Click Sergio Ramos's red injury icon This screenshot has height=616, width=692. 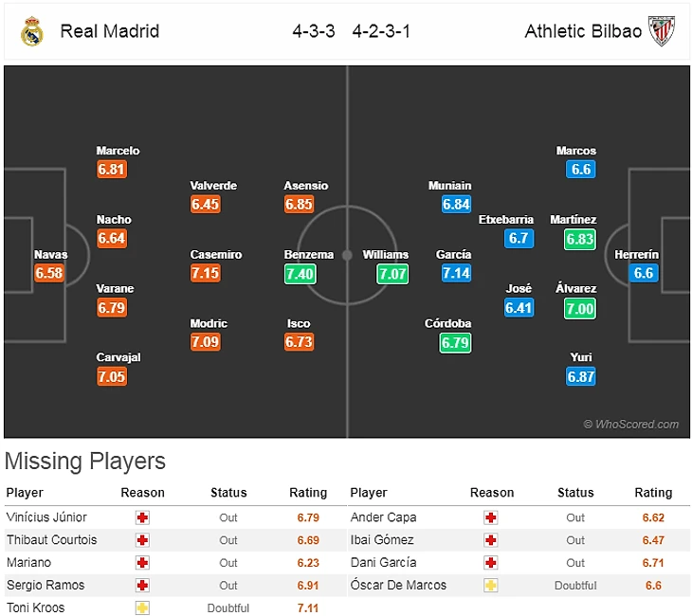coord(142,585)
